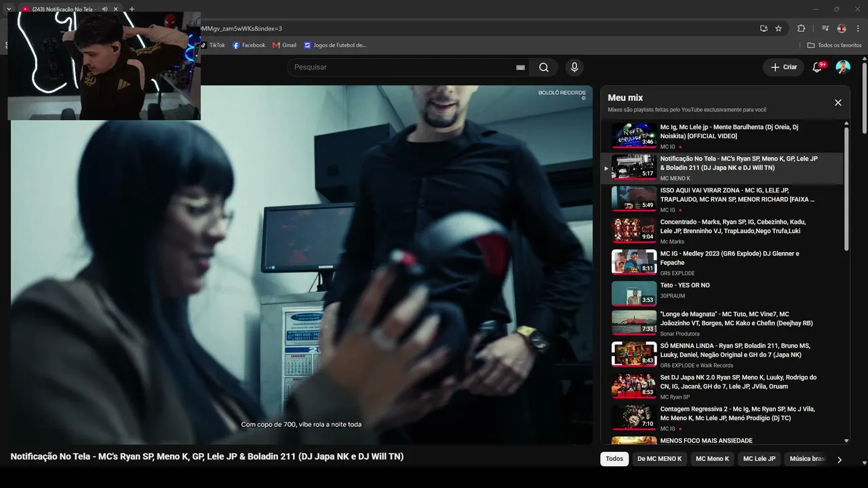Open ISSO AQUI VAI VIRAR ZONA thumbnail
Image resolution: width=868 pixels, height=488 pixels.
[634, 199]
